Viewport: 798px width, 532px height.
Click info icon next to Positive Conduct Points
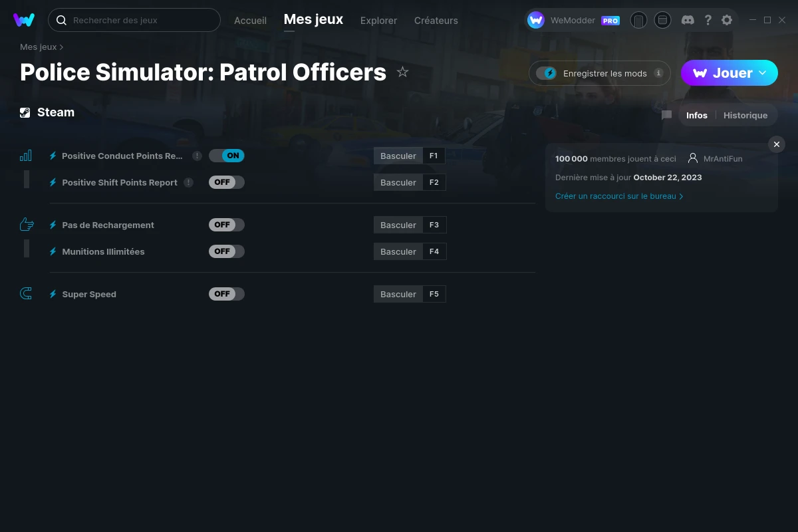coord(197,156)
